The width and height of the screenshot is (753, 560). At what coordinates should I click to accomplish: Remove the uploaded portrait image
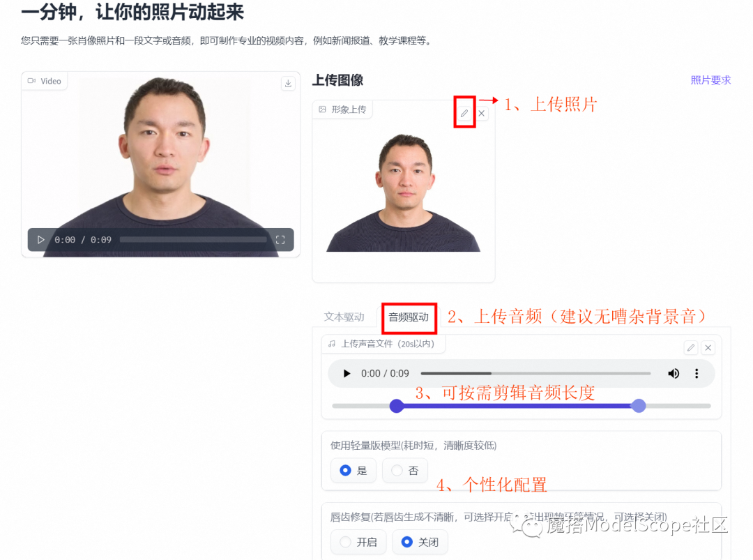click(482, 114)
